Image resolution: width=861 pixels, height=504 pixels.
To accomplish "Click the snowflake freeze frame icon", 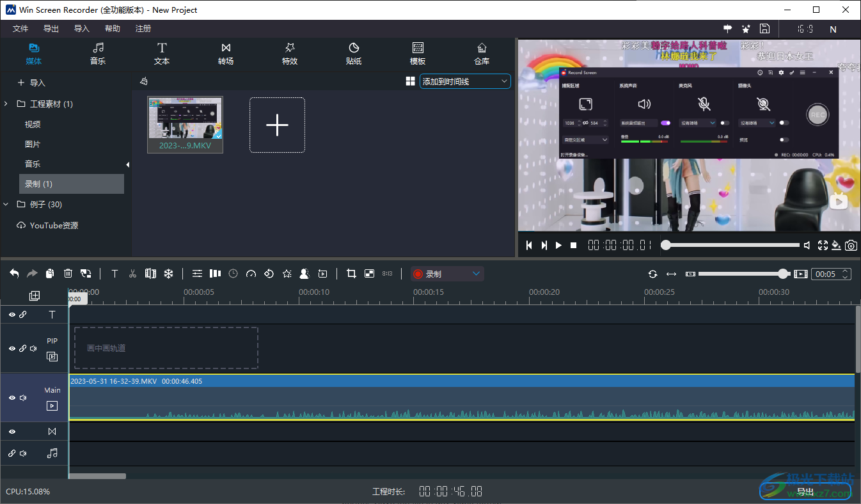I will click(169, 274).
